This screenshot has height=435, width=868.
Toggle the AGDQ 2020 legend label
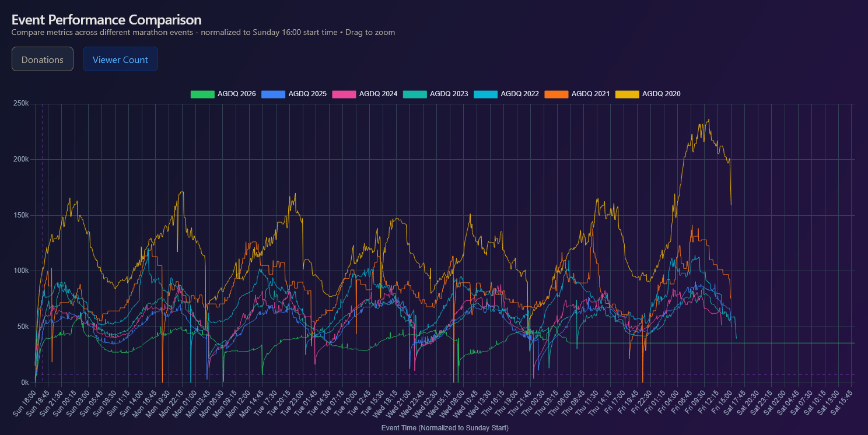(661, 94)
